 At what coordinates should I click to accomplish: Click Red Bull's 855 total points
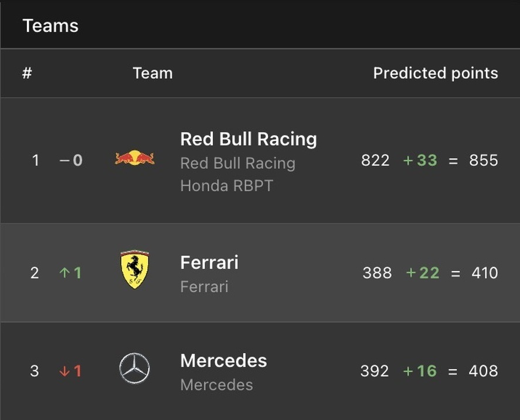[x=484, y=160]
